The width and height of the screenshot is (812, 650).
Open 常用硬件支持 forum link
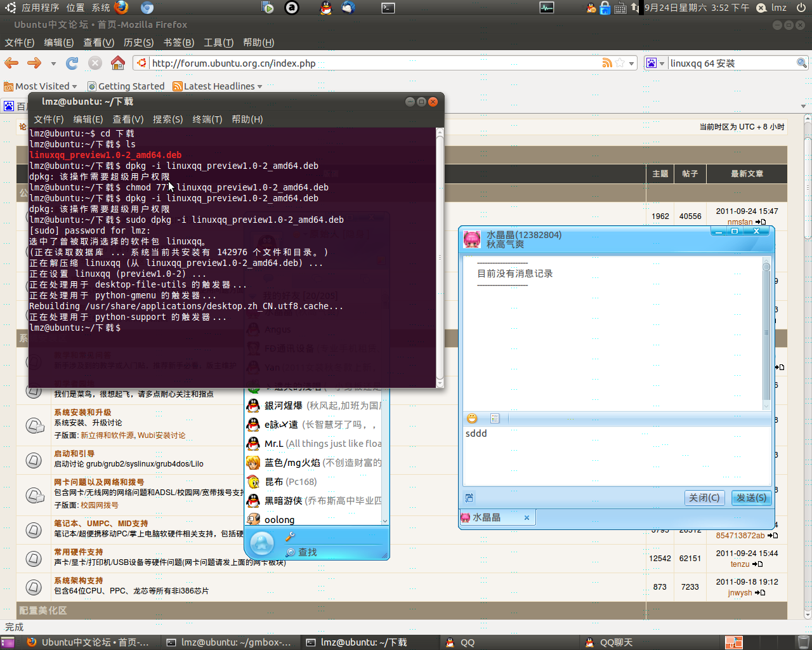click(x=79, y=552)
